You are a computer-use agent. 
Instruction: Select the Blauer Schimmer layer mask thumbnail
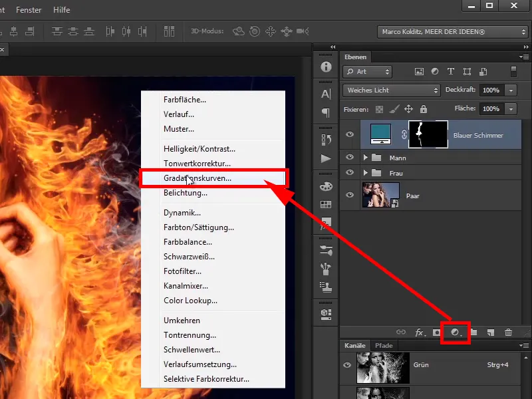(428, 134)
